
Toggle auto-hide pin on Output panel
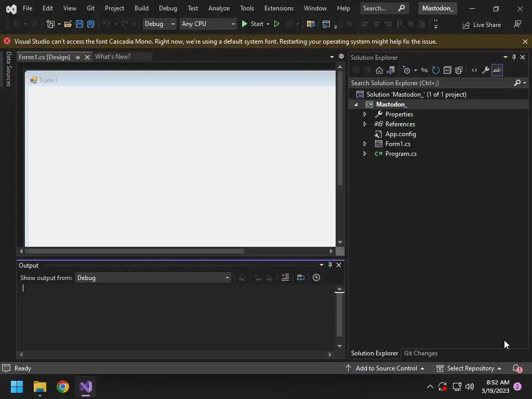tap(330, 265)
